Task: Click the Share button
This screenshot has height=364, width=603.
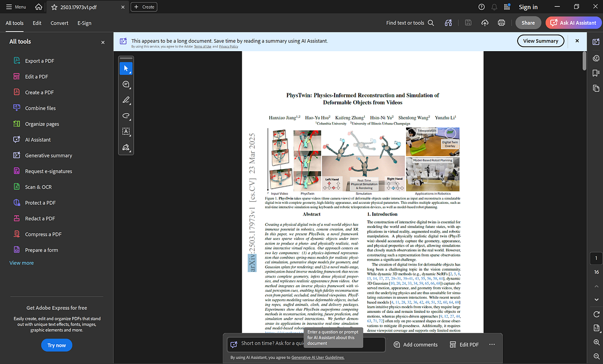Action: pos(528,23)
